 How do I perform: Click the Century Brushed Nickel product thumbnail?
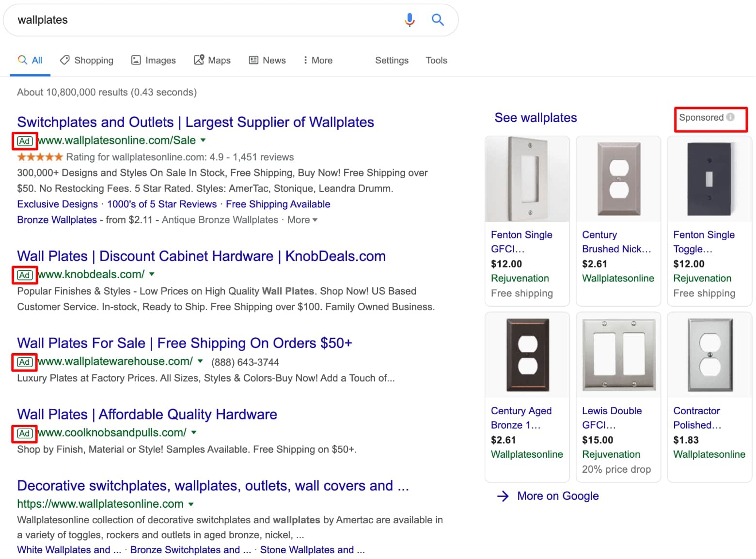coord(618,178)
